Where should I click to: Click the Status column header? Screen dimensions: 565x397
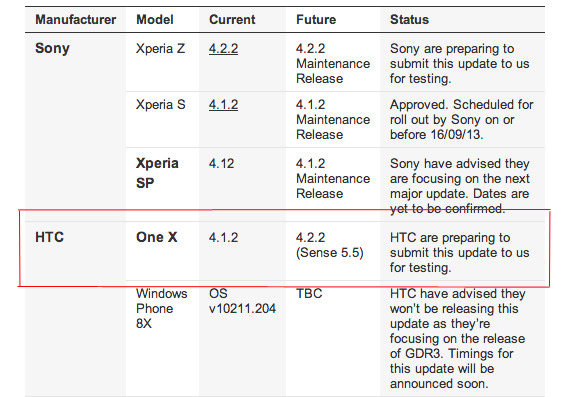click(x=409, y=19)
